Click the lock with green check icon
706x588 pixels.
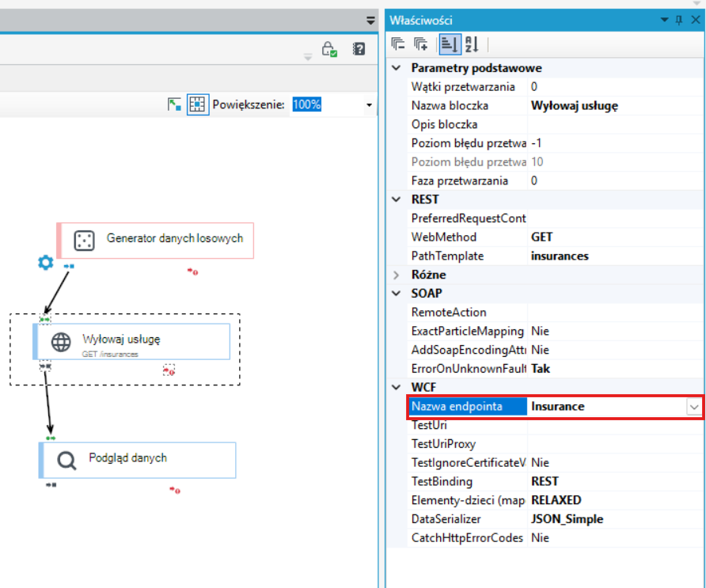(329, 49)
